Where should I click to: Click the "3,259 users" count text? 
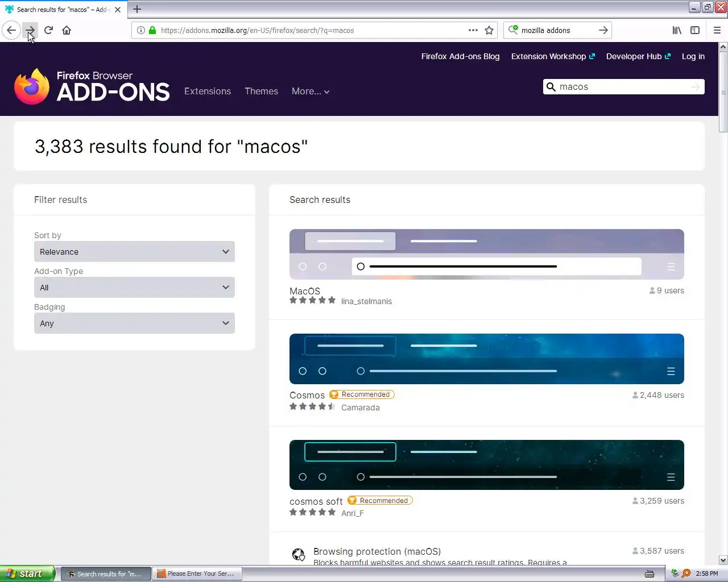[662, 501]
